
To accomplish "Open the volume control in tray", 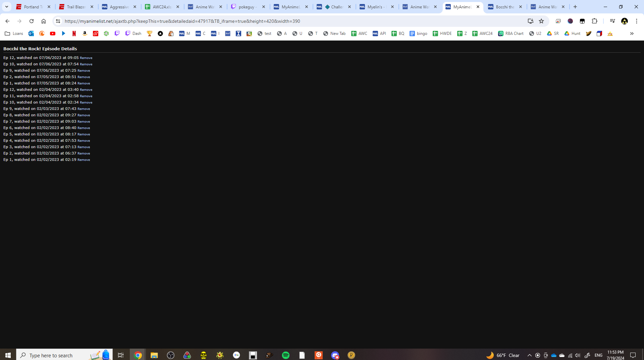I will point(578,355).
